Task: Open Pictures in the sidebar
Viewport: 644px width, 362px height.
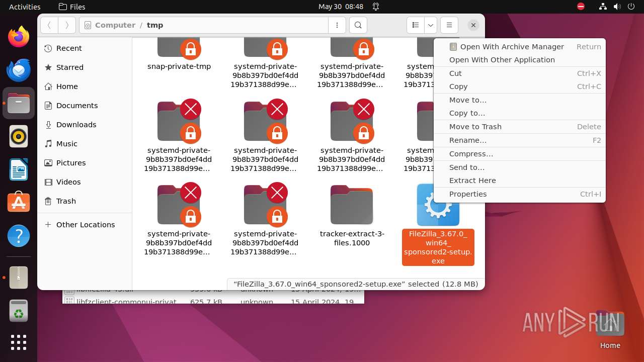Action: point(85,163)
